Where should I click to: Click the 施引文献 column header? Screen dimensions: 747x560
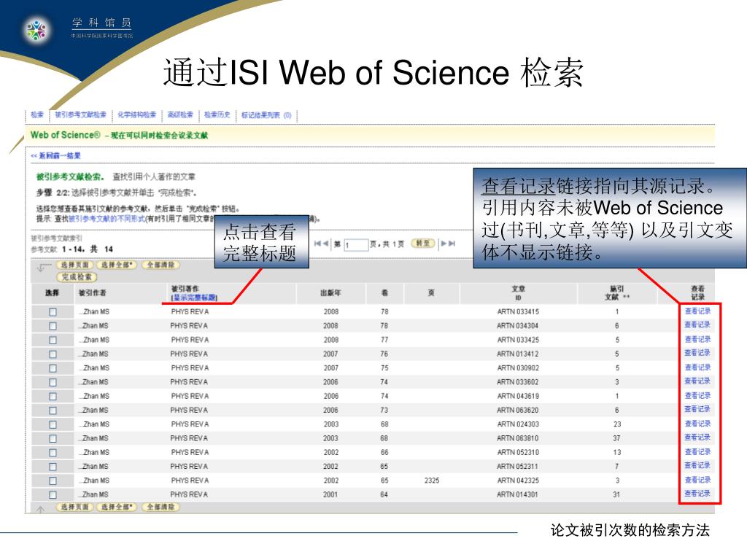617,293
